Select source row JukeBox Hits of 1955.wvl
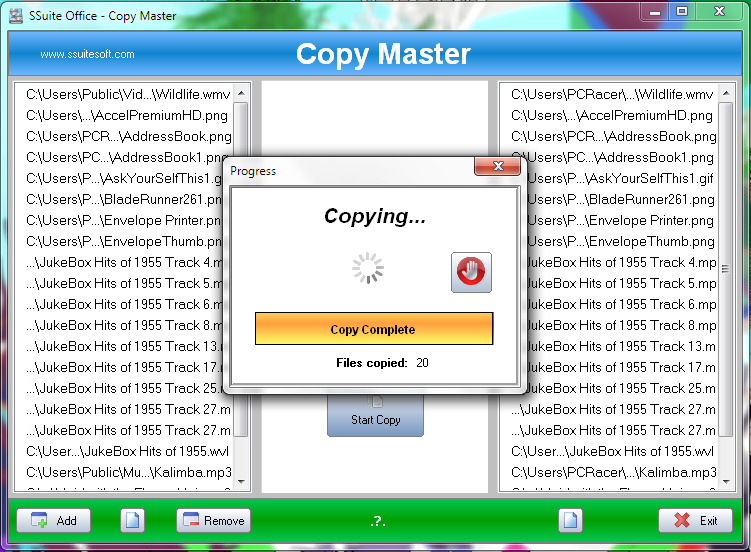 127,451
